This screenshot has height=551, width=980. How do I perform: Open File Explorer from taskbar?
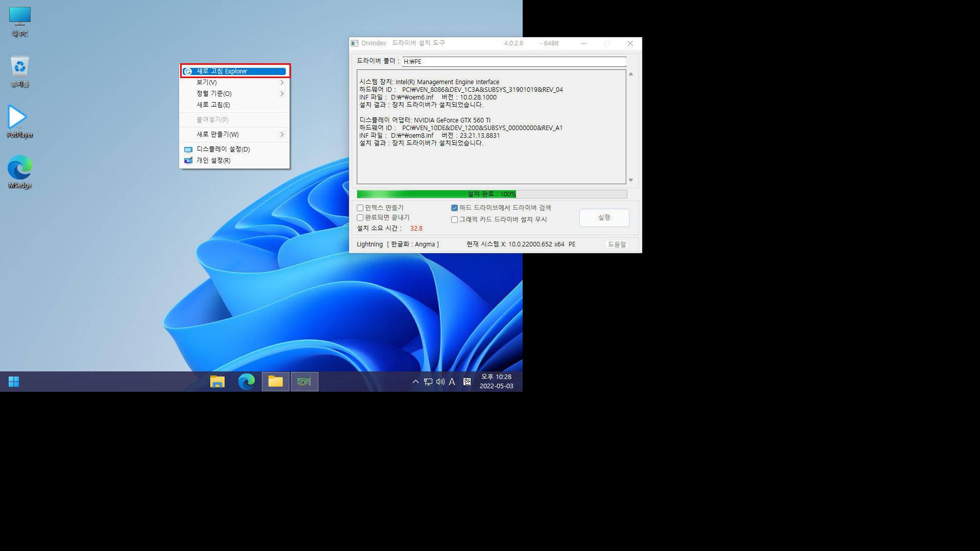(x=217, y=382)
